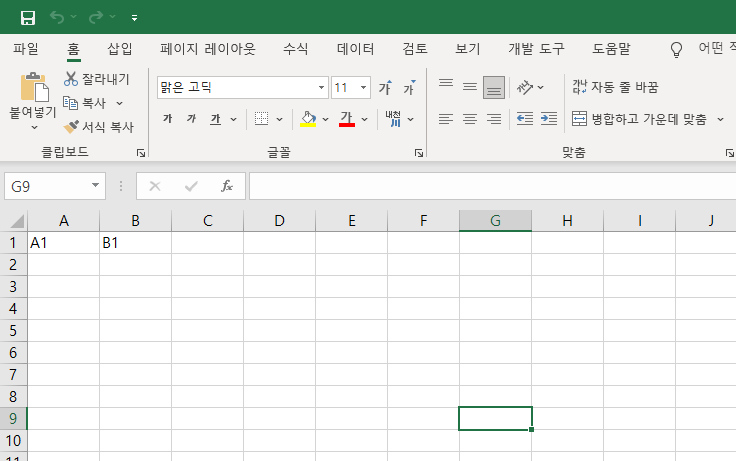Align text left
736x461 pixels.
446,119
